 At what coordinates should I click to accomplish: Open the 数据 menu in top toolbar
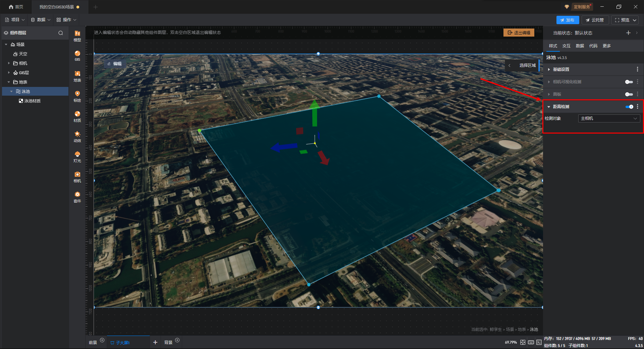pyautogui.click(x=41, y=20)
